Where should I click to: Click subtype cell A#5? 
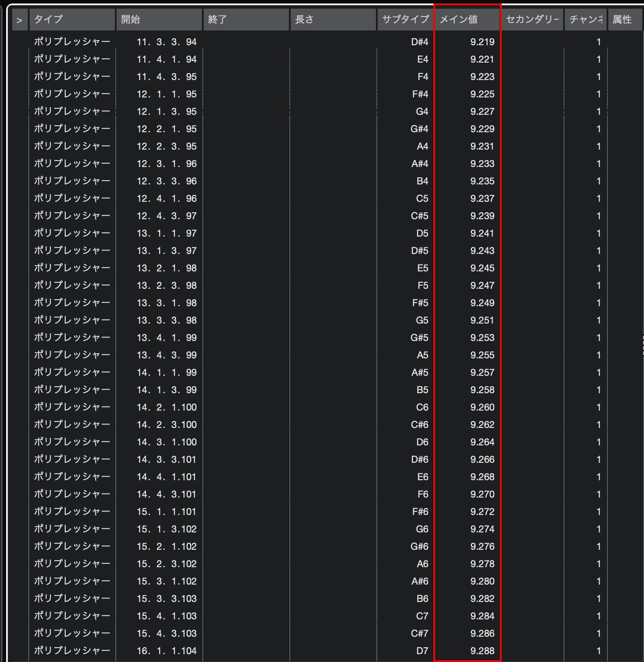click(x=420, y=372)
